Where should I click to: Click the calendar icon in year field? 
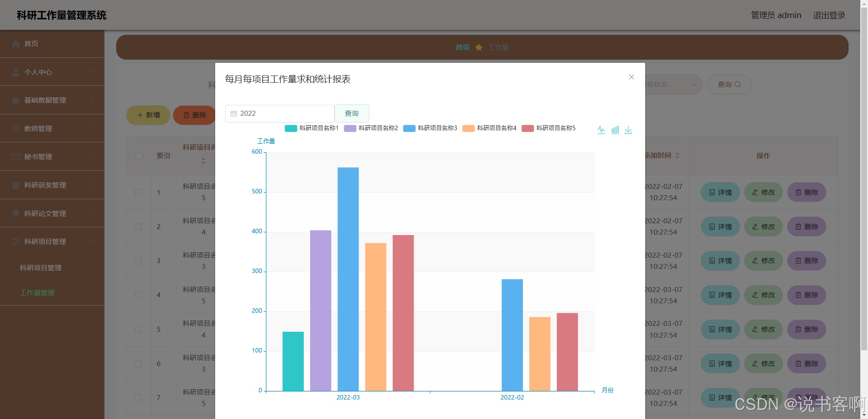234,113
